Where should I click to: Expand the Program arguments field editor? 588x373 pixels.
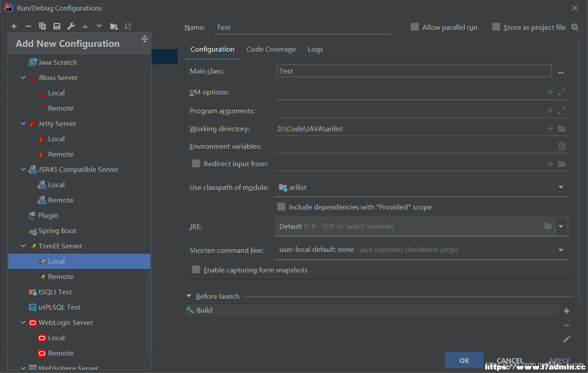click(562, 111)
